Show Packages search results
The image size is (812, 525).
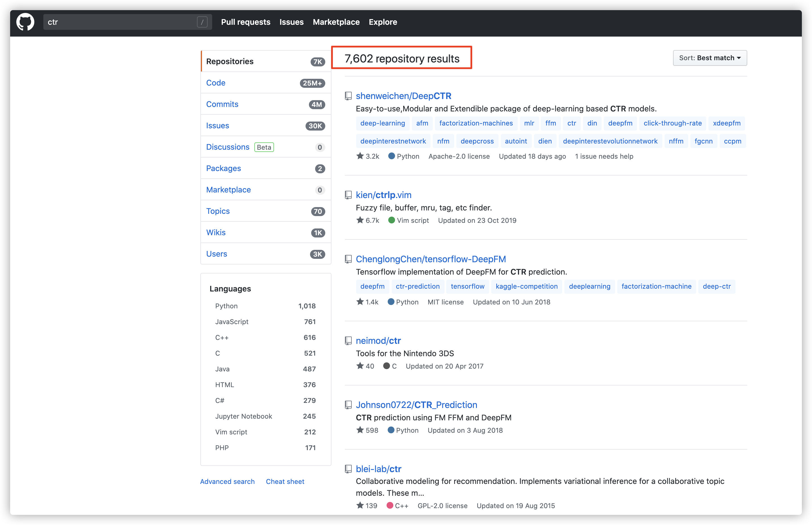(266, 169)
